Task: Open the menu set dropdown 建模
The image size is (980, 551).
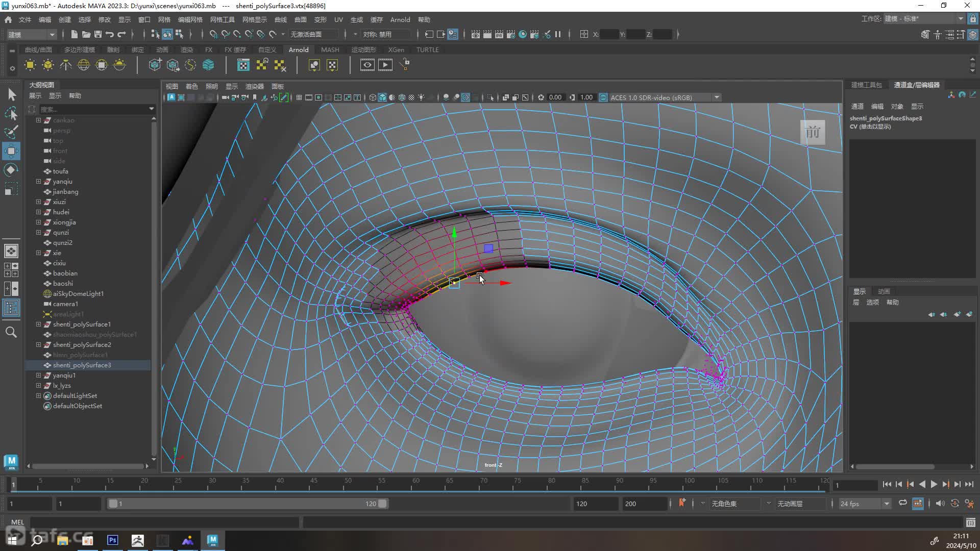Action: pyautogui.click(x=31, y=34)
